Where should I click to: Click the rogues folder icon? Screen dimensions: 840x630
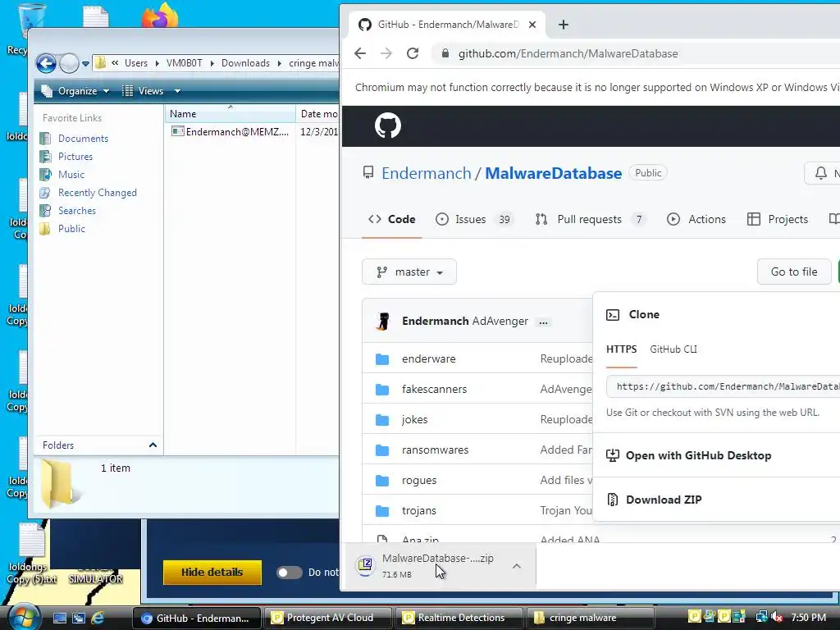tap(382, 481)
